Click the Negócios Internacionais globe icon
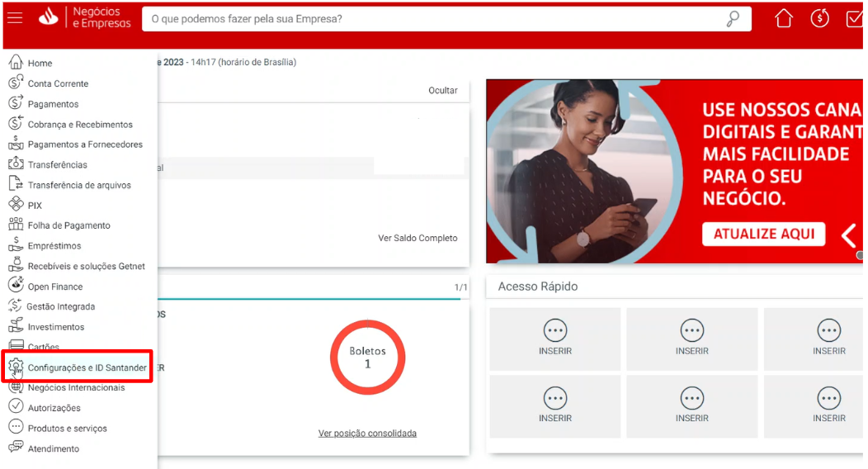 16,386
